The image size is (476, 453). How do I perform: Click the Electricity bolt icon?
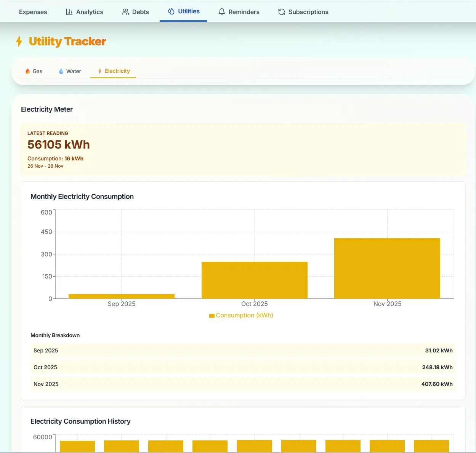coord(100,71)
